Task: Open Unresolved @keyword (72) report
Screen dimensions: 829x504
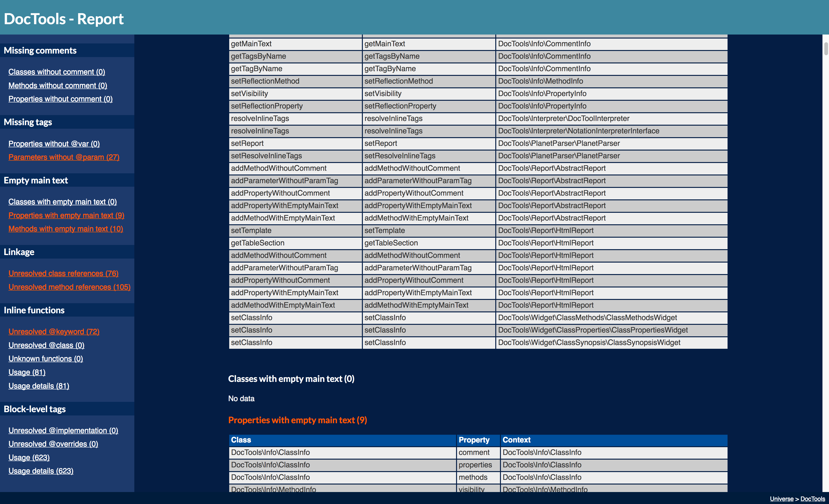Action: (54, 331)
